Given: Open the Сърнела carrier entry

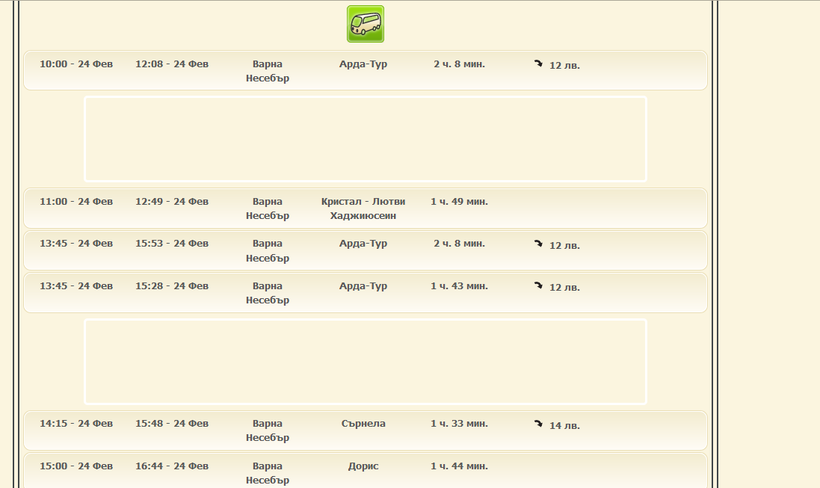Looking at the screenshot, I should (x=363, y=423).
